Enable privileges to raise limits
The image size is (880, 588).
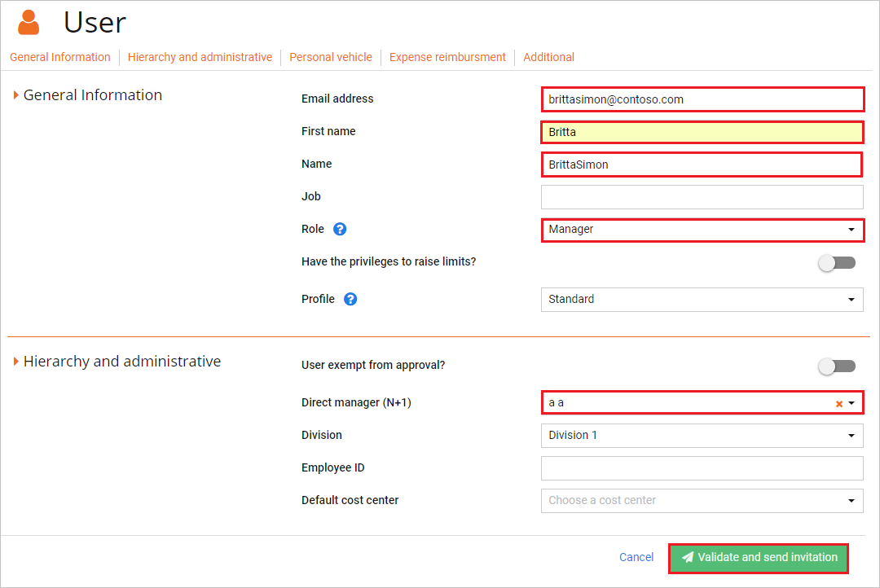coord(837,262)
